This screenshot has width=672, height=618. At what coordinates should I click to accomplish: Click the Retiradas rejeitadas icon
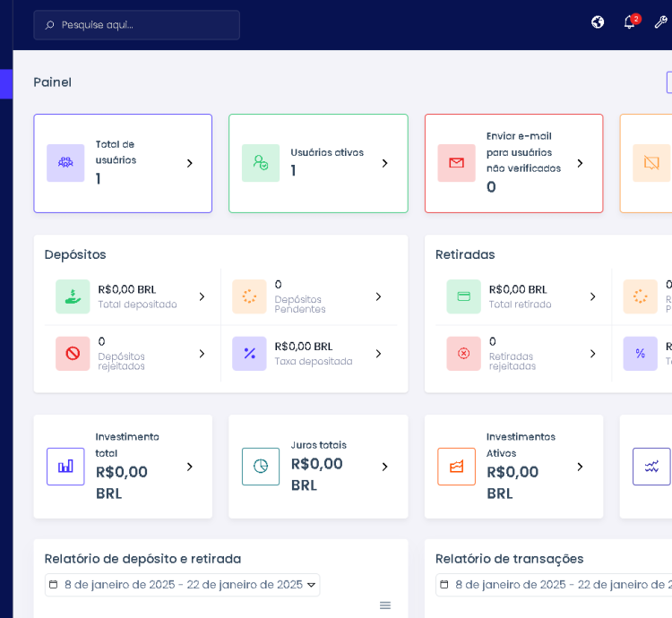[463, 354]
